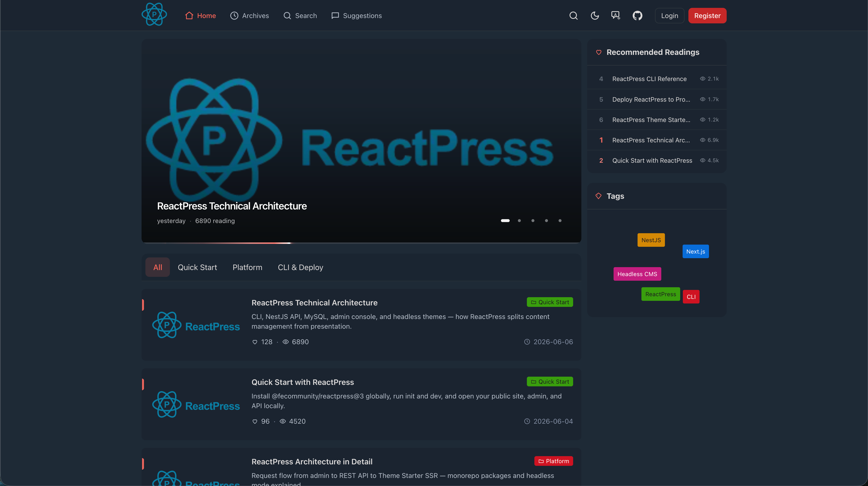868x486 pixels.
Task: Click the Headless CMS tag
Action: pos(637,274)
